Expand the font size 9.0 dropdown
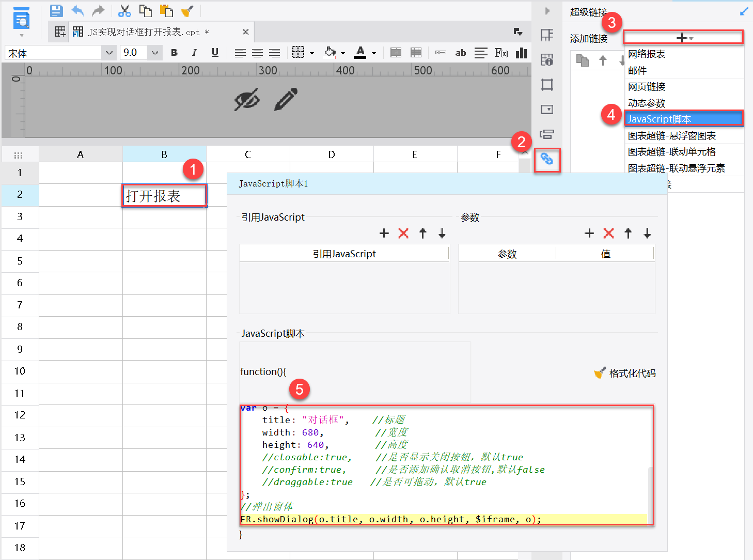The height and width of the screenshot is (560, 753). coord(154,53)
